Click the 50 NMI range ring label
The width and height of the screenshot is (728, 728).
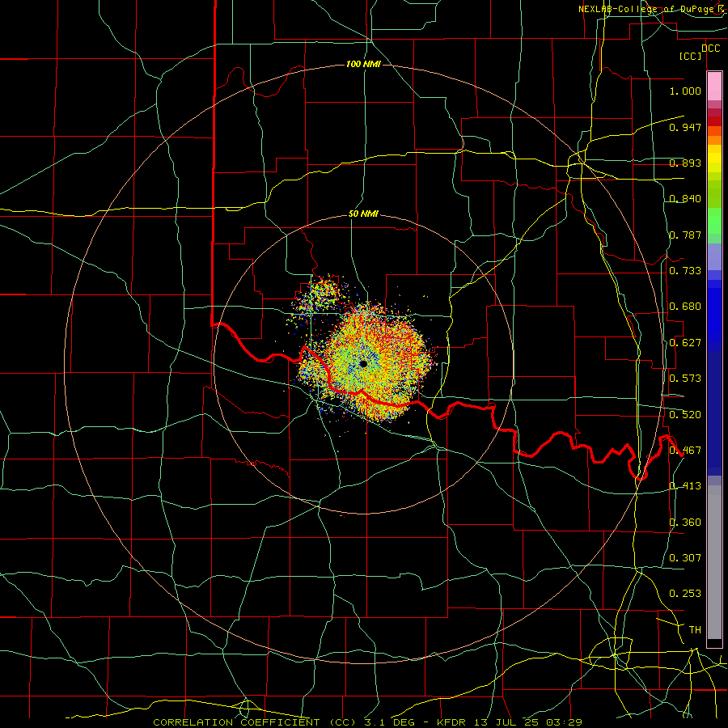[x=363, y=214]
